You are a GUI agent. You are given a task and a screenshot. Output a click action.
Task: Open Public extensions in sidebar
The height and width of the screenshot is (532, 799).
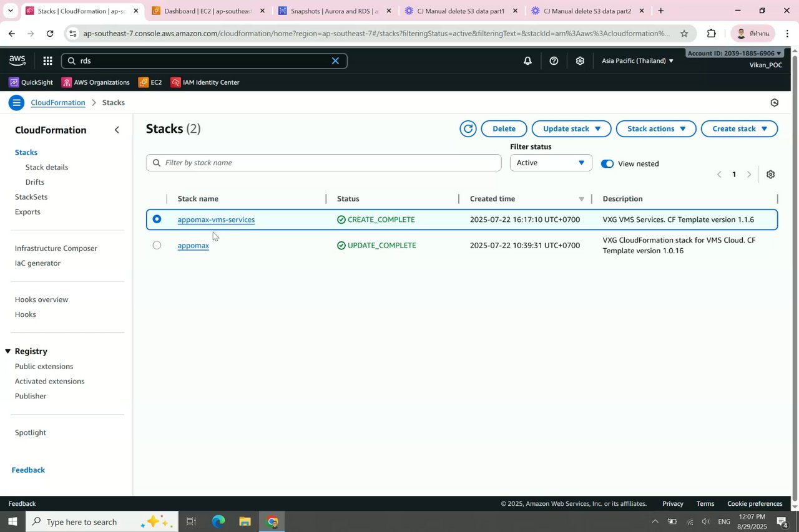[x=44, y=366]
